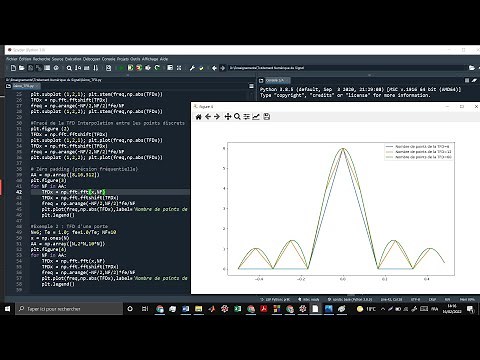Open Configure subplots in figure toolbar
The width and height of the screenshot is (480, 360).
pos(246,117)
